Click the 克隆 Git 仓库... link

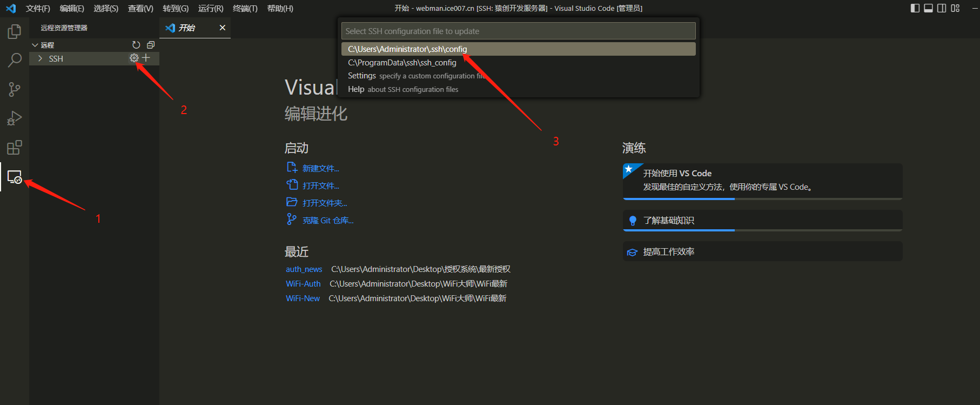tap(328, 220)
